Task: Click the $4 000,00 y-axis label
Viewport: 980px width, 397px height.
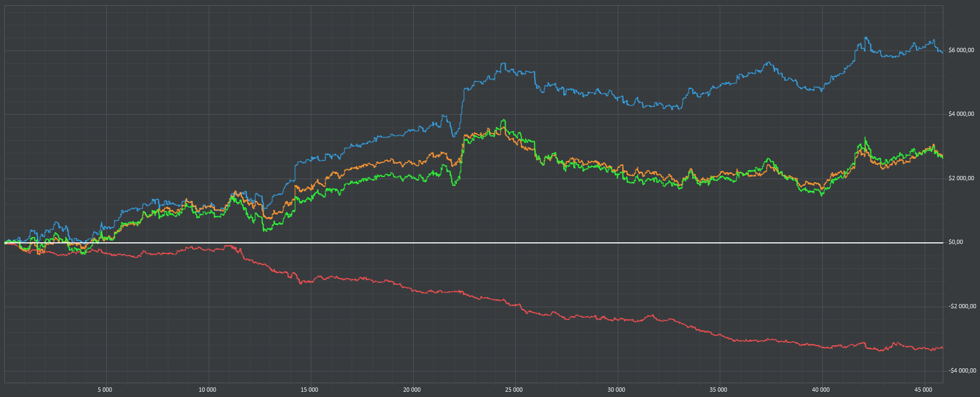Action: tap(961, 114)
